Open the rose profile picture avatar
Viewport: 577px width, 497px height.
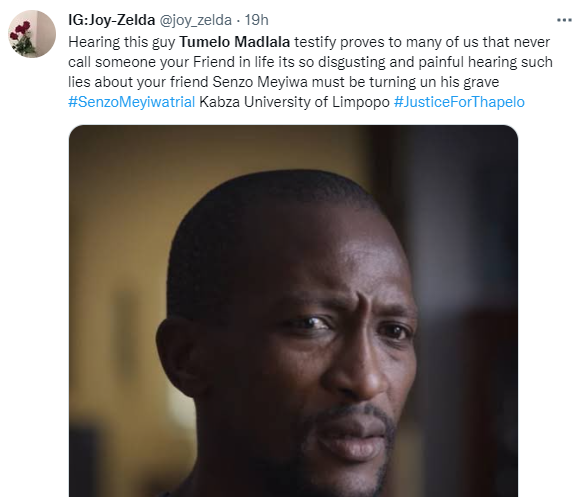[x=32, y=33]
